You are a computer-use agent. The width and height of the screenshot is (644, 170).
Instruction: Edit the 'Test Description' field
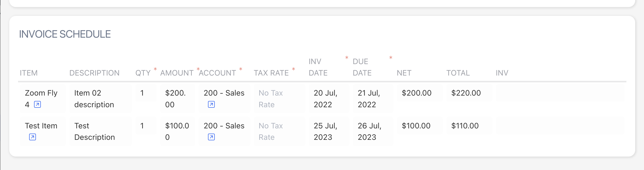[x=100, y=131]
